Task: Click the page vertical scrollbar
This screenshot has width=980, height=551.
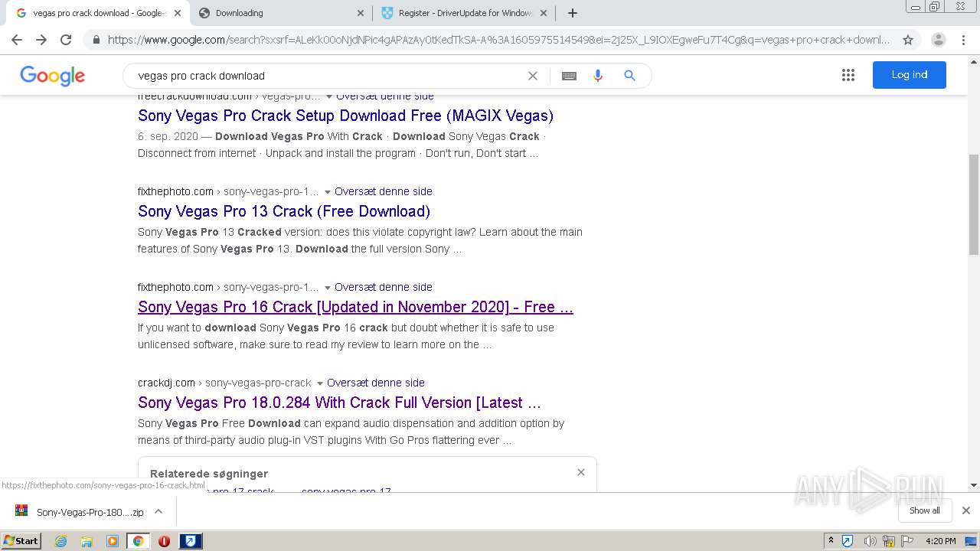Action: coord(974,204)
